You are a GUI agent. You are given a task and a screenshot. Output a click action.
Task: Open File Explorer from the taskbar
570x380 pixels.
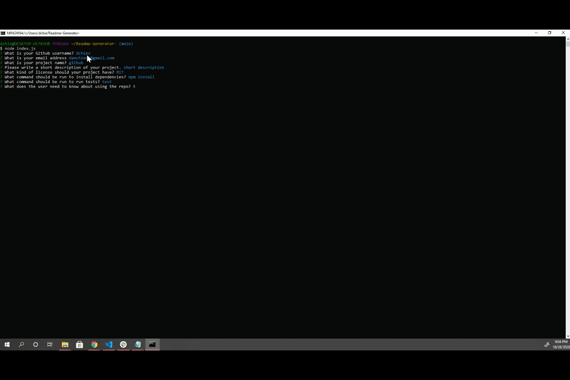[65, 344]
